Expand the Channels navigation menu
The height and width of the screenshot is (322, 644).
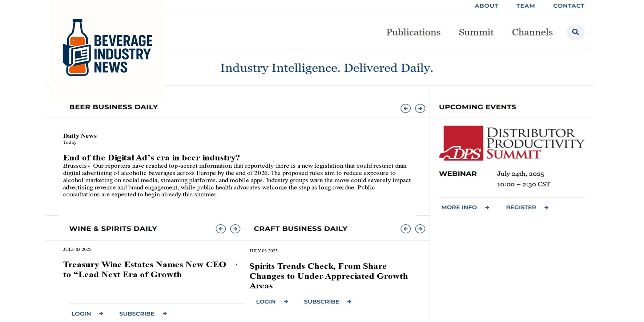(x=532, y=32)
